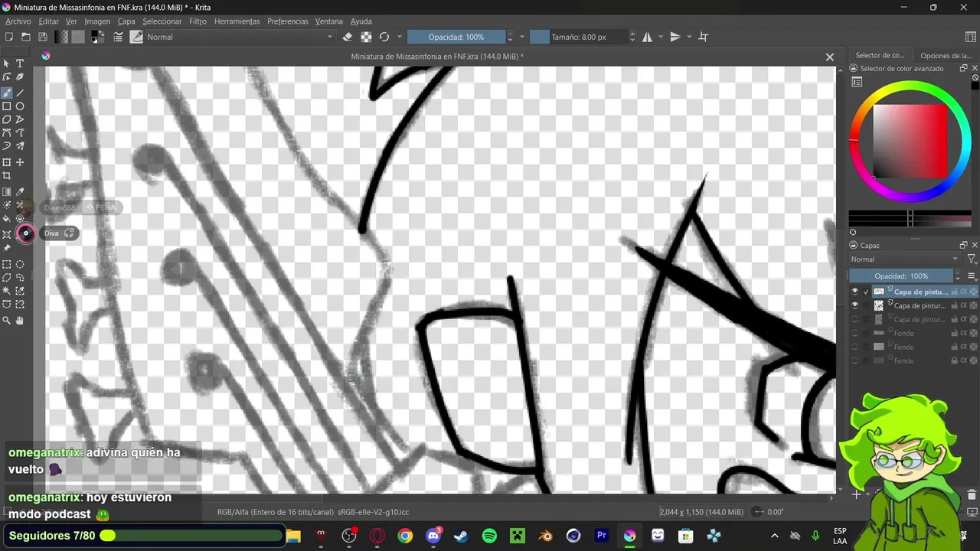
Task: Create a new document icon
Action: [9, 37]
